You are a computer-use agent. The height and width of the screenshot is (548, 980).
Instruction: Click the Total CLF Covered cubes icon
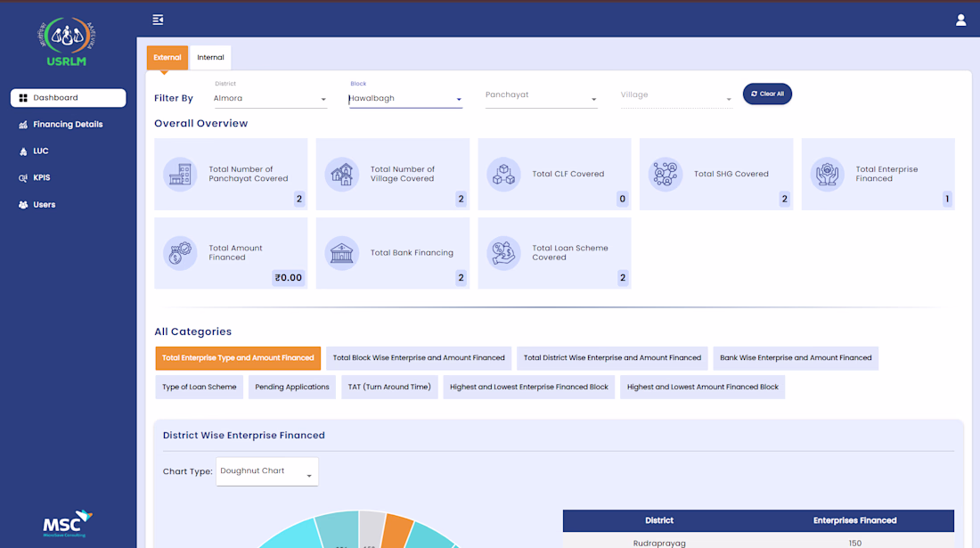coord(503,174)
